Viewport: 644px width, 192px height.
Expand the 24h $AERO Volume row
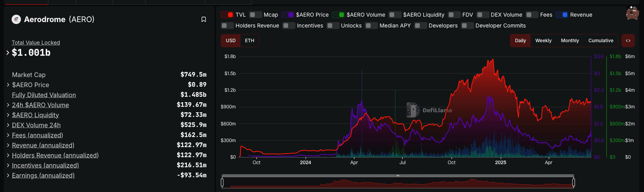pos(8,105)
